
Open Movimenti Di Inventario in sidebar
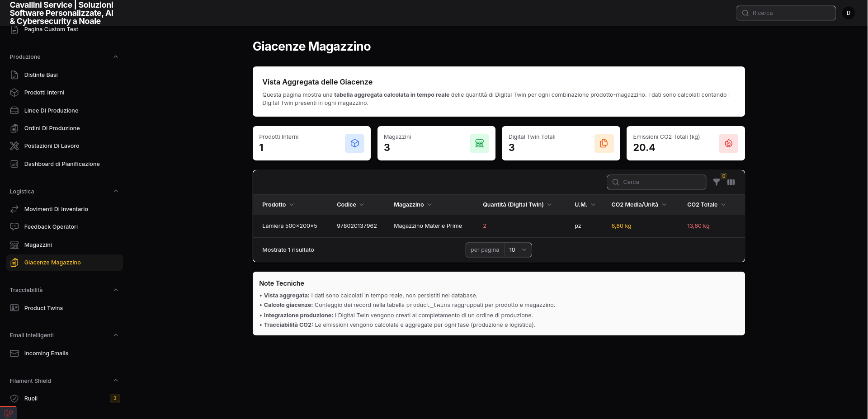(x=56, y=209)
